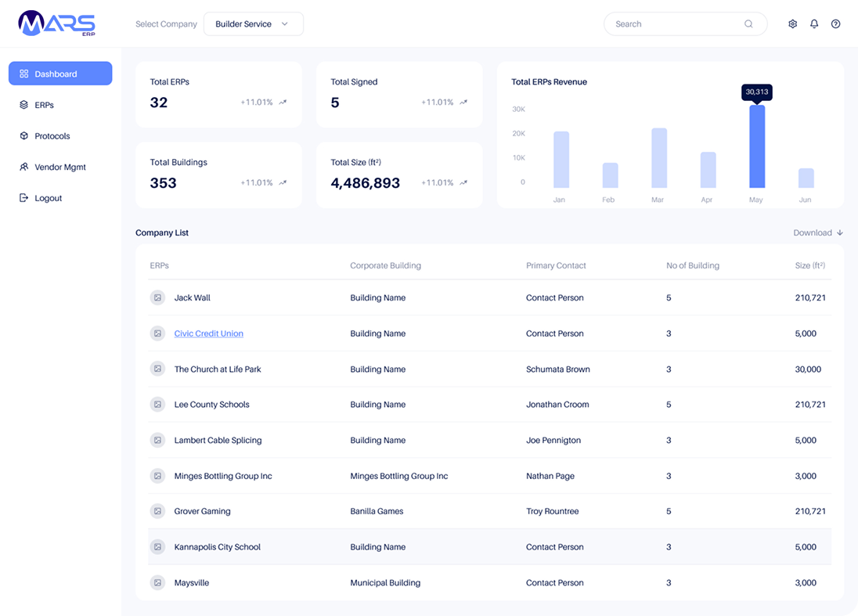Open Protocols in the sidebar

(52, 136)
